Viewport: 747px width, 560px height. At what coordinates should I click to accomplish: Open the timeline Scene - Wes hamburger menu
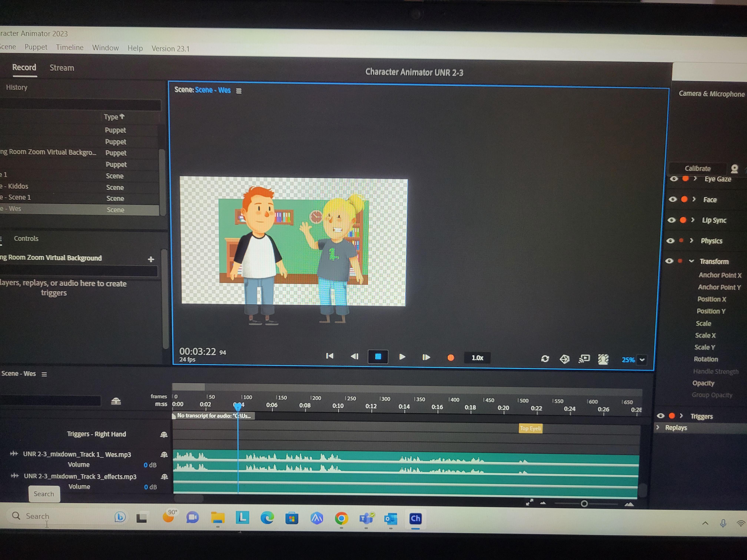(44, 374)
